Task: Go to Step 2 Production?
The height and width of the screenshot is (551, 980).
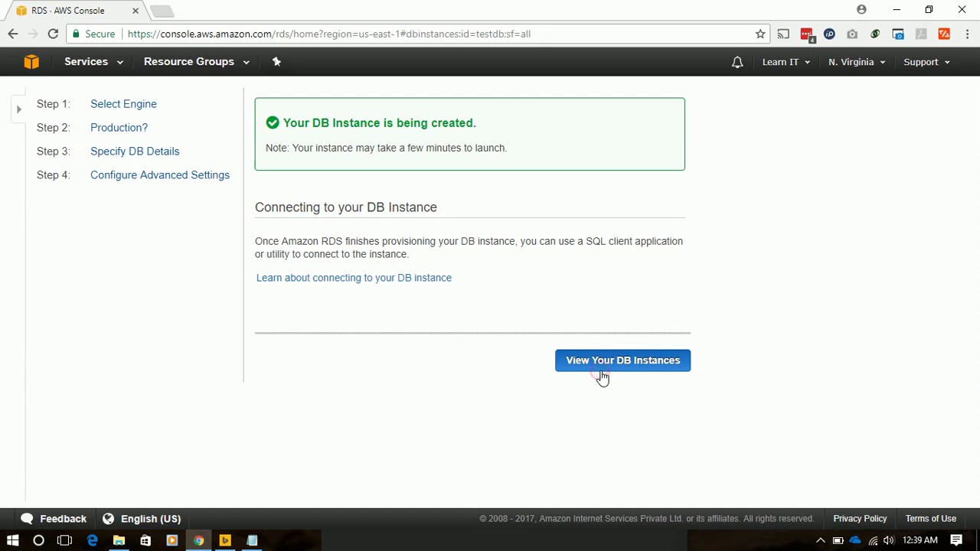Action: coord(119,128)
